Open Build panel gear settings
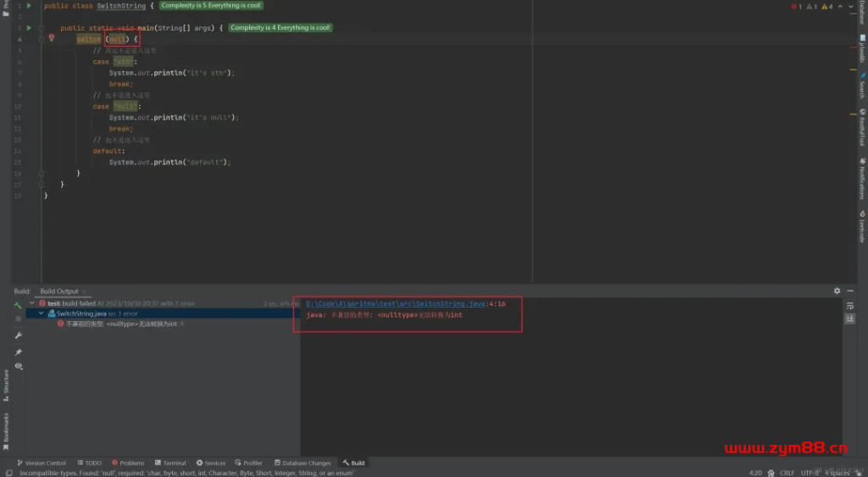This screenshot has height=477, width=868. point(837,291)
